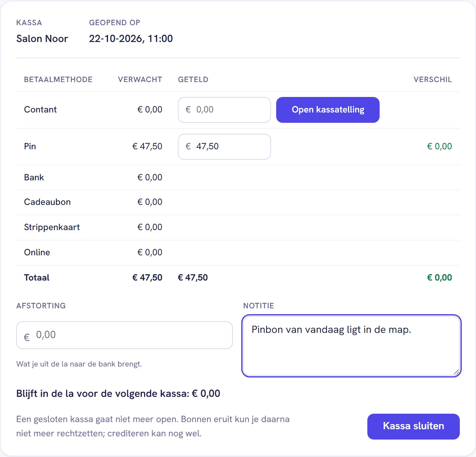The image size is (476, 457).
Task: Click the Strippenkaart row label
Action: [x=52, y=227]
